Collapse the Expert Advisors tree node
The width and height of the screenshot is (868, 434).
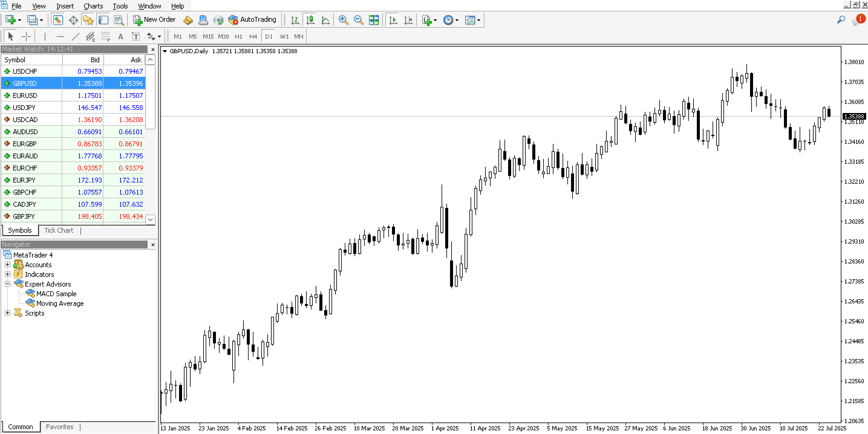(x=8, y=284)
